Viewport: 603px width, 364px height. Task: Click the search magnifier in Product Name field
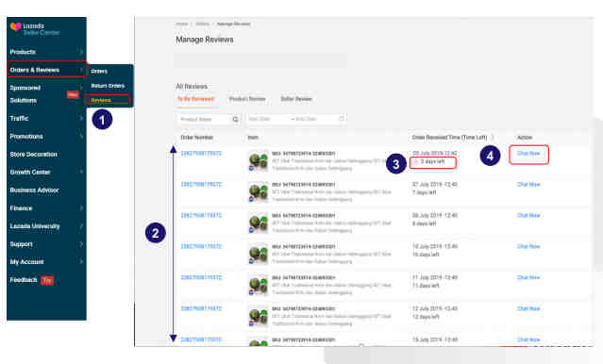pos(235,119)
